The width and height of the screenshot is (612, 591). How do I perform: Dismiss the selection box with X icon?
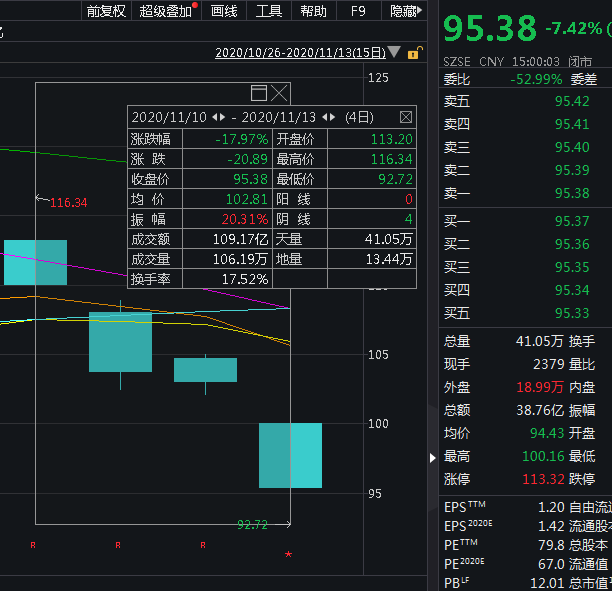pyautogui.click(x=279, y=93)
